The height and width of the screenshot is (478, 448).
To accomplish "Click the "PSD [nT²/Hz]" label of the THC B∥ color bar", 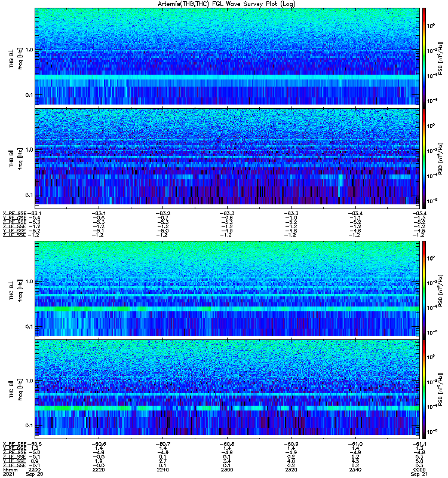I will point(440,390).
